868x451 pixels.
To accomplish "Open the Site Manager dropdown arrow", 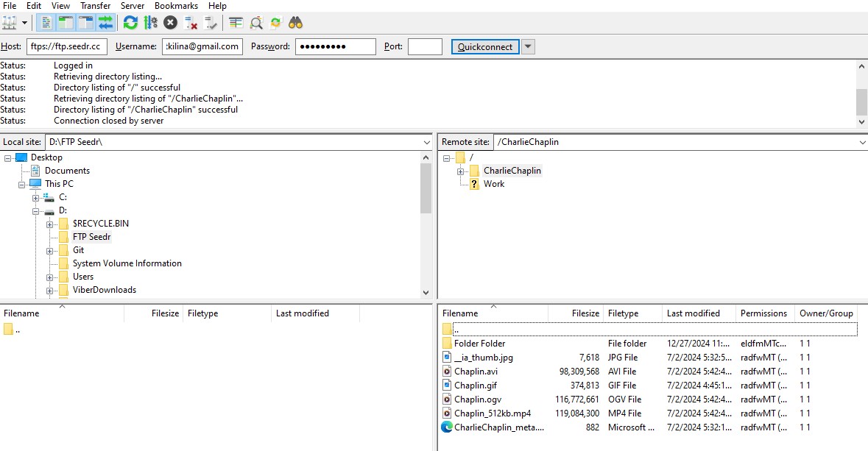I will [x=24, y=23].
